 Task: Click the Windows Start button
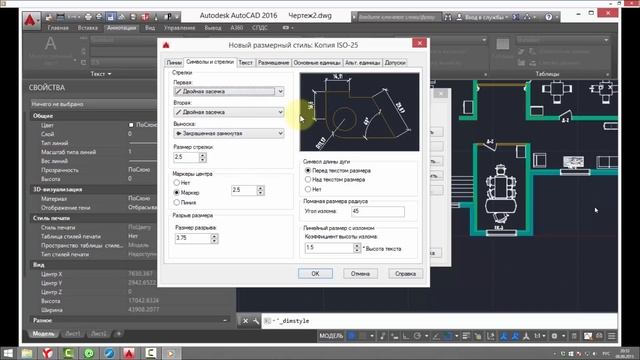pos(8,353)
